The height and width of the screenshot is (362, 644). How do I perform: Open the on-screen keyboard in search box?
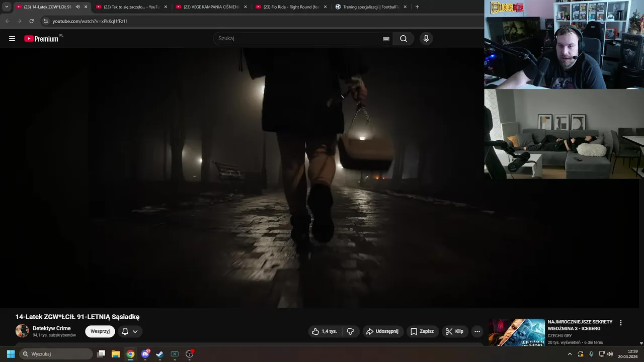coord(386,39)
